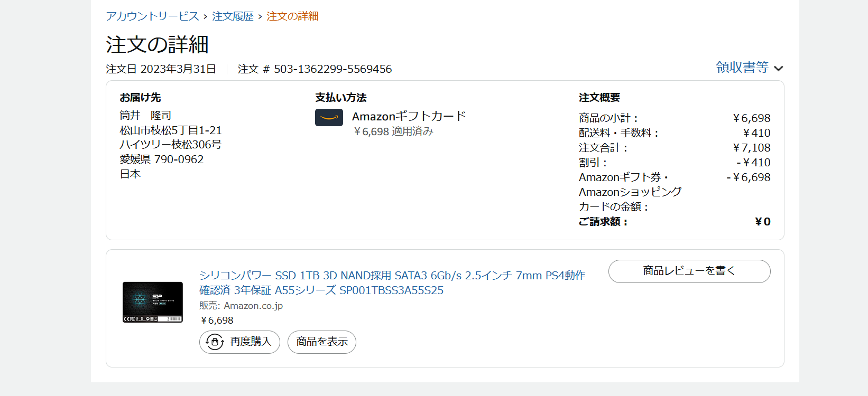Write a review via 商品レビューを書く
Image resolution: width=868 pixels, height=396 pixels.
pyautogui.click(x=689, y=271)
